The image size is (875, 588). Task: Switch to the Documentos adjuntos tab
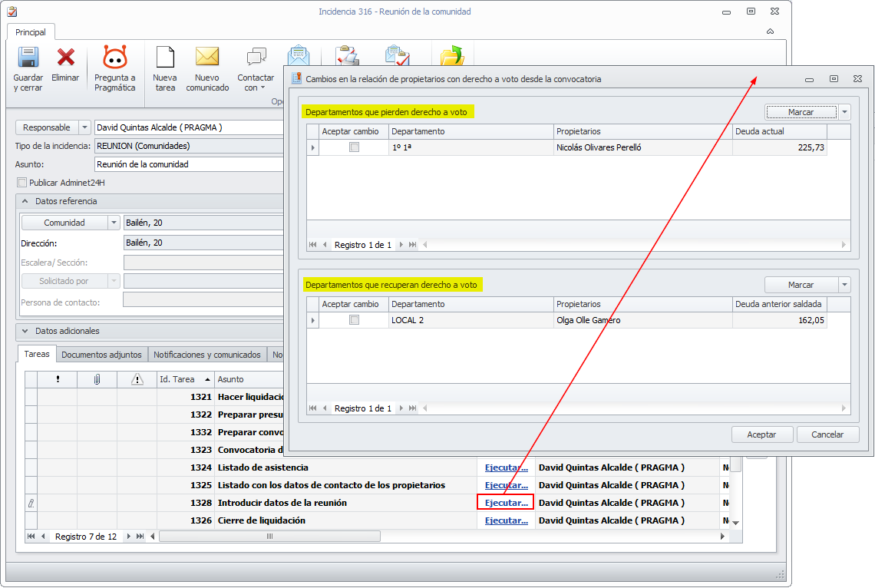pyautogui.click(x=101, y=355)
